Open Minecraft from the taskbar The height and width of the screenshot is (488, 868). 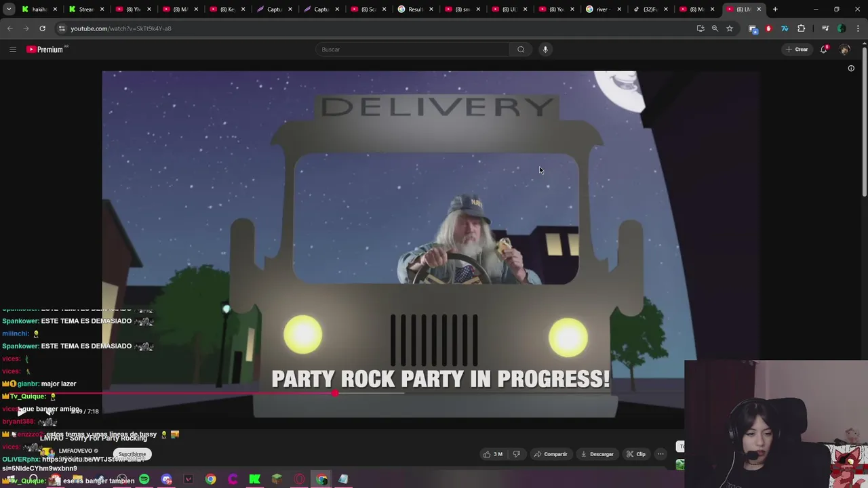(x=277, y=480)
